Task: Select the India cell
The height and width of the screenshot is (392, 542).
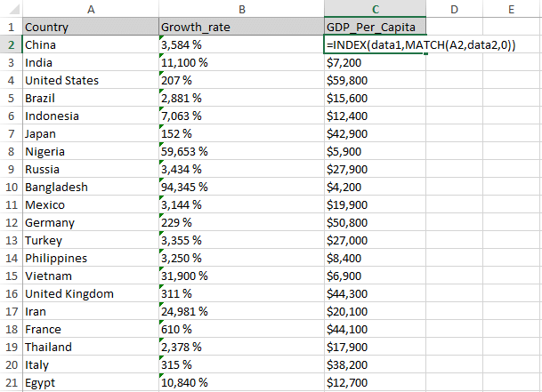Action: click(x=91, y=62)
